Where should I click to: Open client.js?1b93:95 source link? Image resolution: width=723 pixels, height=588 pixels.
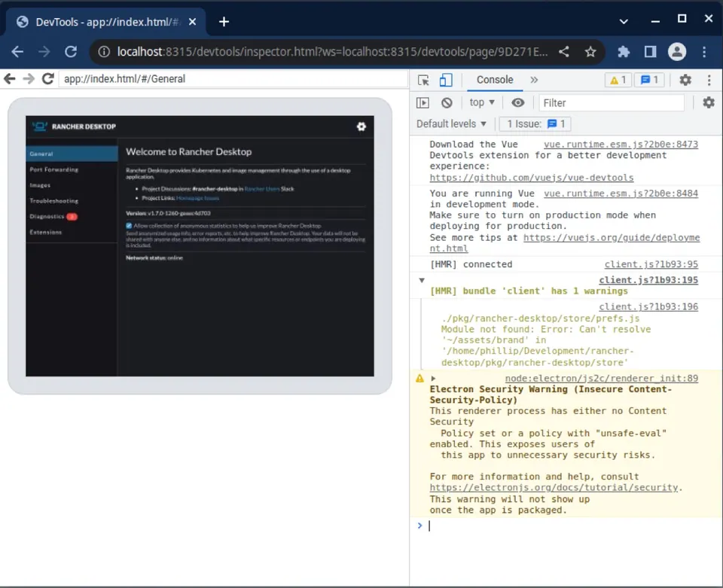point(651,264)
